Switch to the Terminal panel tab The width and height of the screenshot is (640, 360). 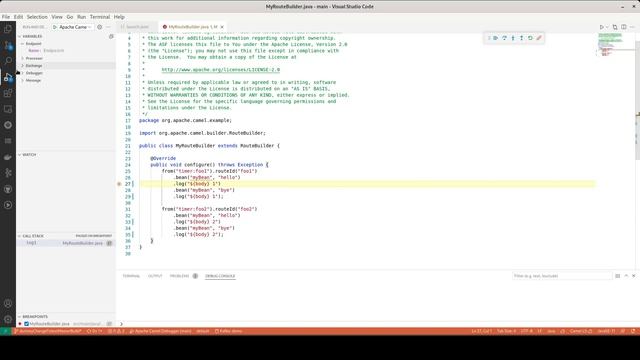pos(131,276)
